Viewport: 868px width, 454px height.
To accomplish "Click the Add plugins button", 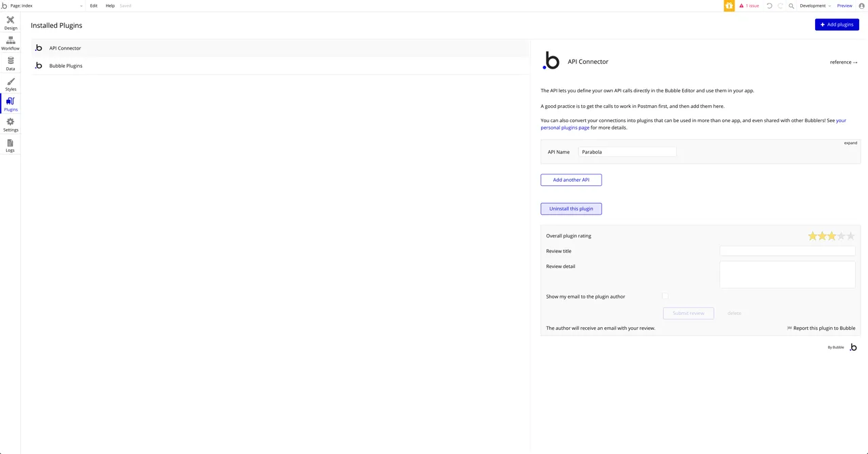I will (x=837, y=24).
